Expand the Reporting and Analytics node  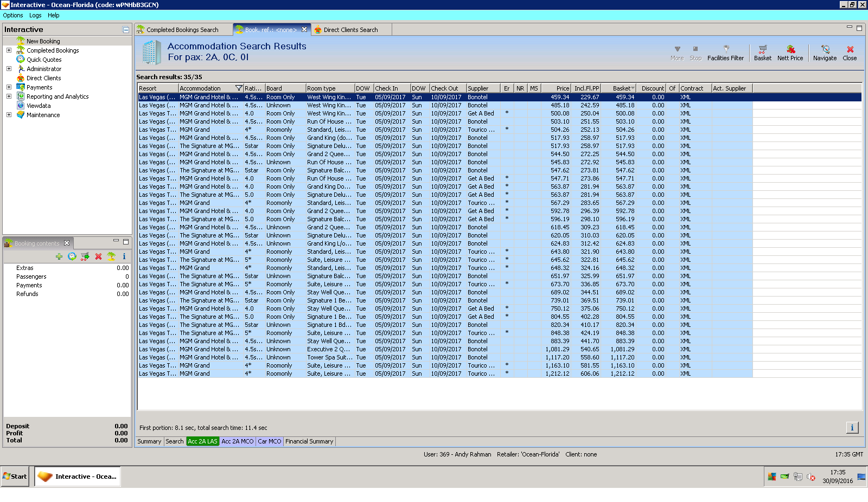[x=9, y=96]
